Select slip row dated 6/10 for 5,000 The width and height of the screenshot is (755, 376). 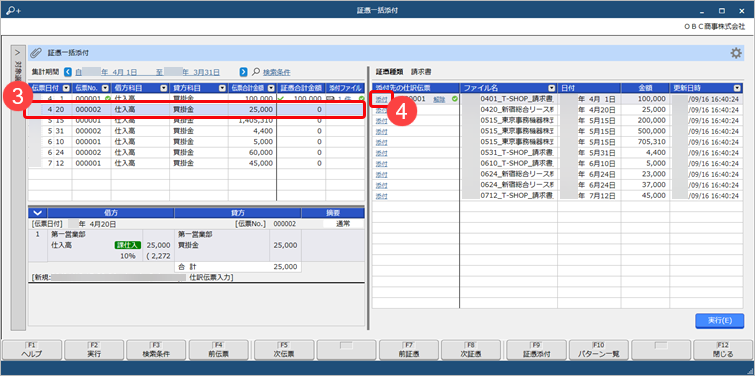coord(196,142)
